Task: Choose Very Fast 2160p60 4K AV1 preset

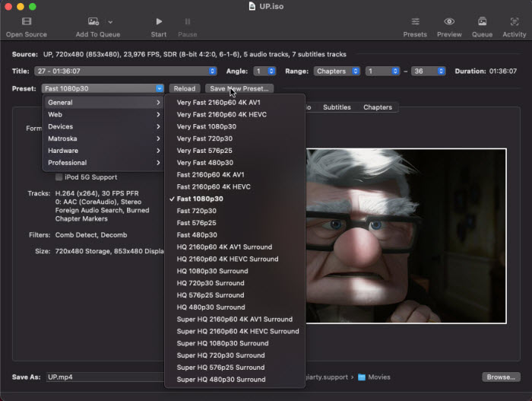Action: point(235,102)
